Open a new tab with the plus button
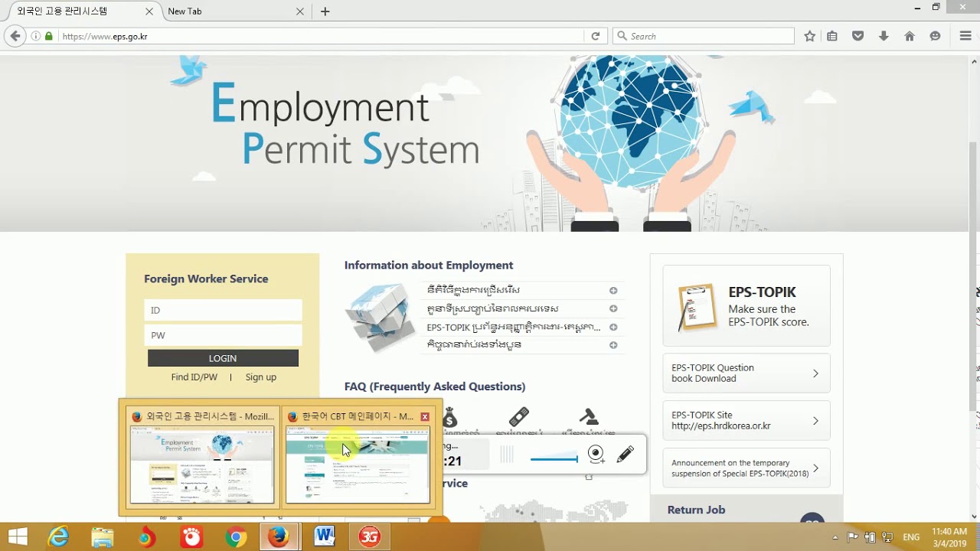The width and height of the screenshot is (980, 551). [x=325, y=11]
